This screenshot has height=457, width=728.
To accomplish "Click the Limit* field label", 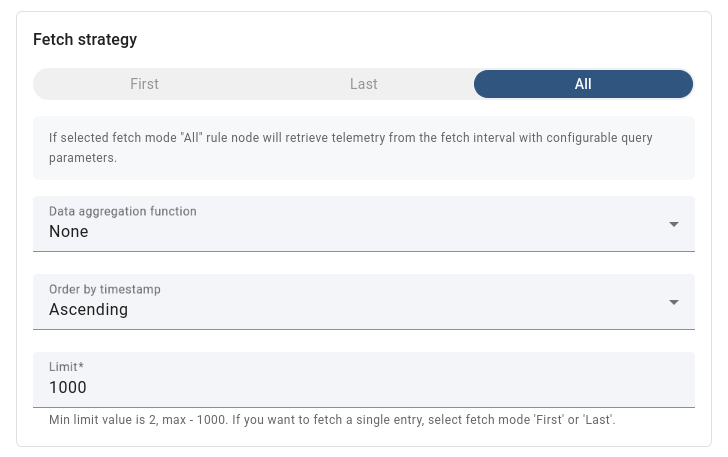I will point(66,368).
